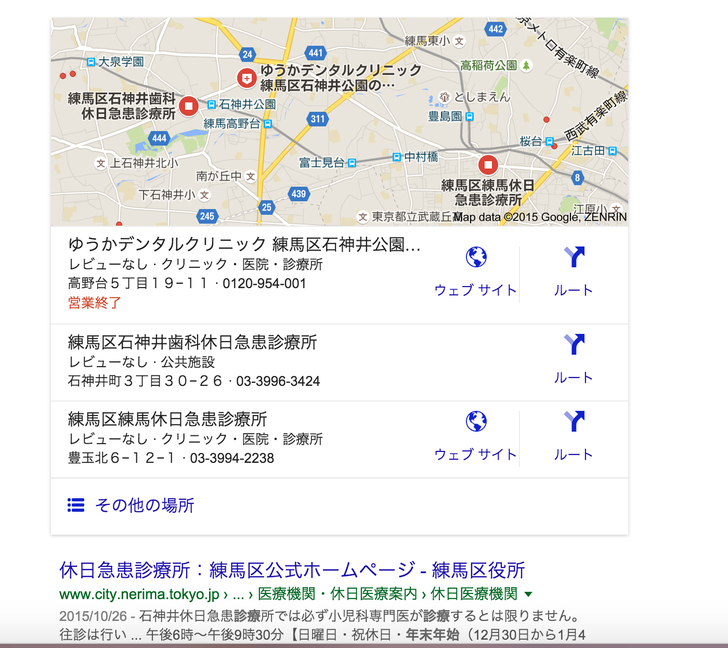Open ウェブ サイト link for 練馬区練馬休日急患診療所
This screenshot has width=728, height=648.
(x=475, y=454)
